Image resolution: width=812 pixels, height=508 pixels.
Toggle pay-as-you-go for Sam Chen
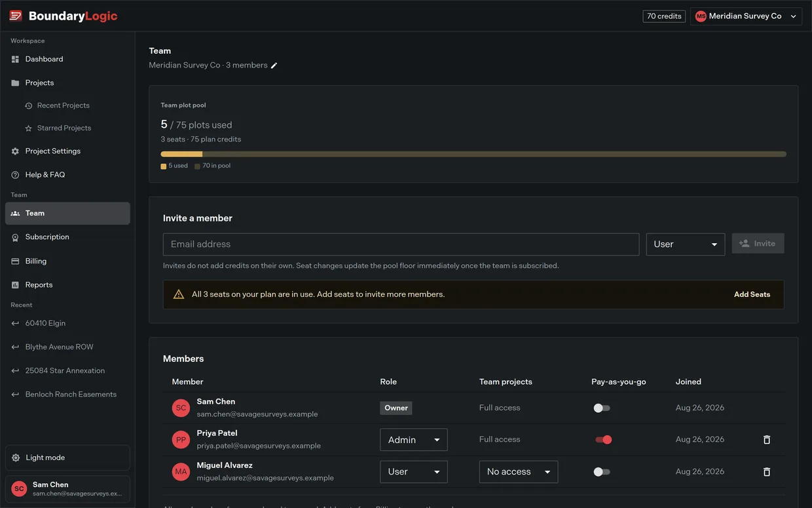(x=602, y=408)
